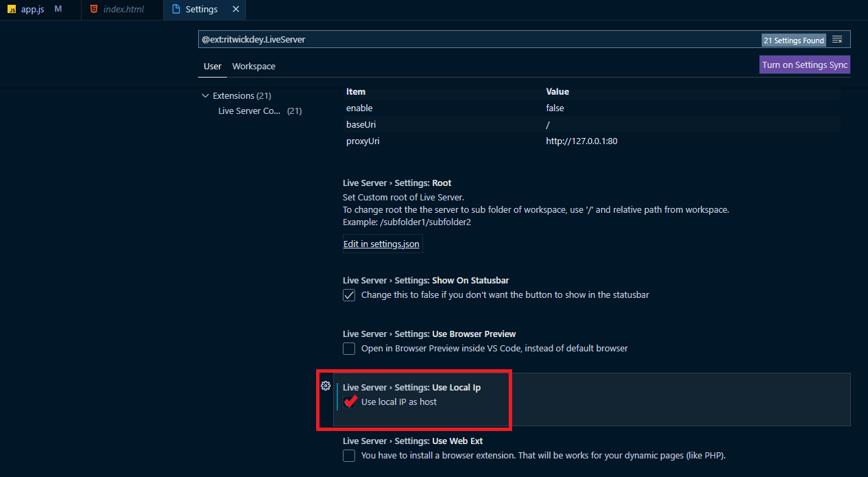Switch to the index.html tab

tap(121, 10)
